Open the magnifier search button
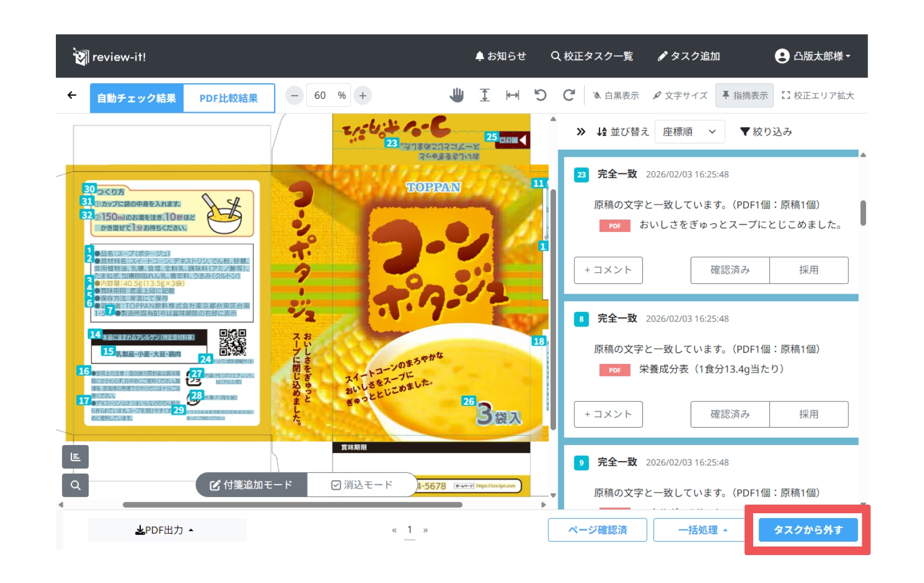Viewport: 924px width, 583px height. [75, 485]
